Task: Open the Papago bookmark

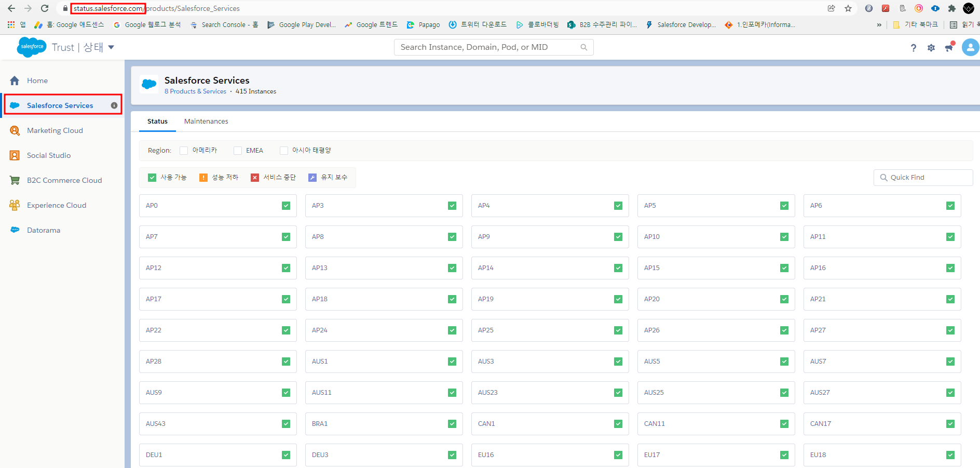Action: click(x=423, y=25)
